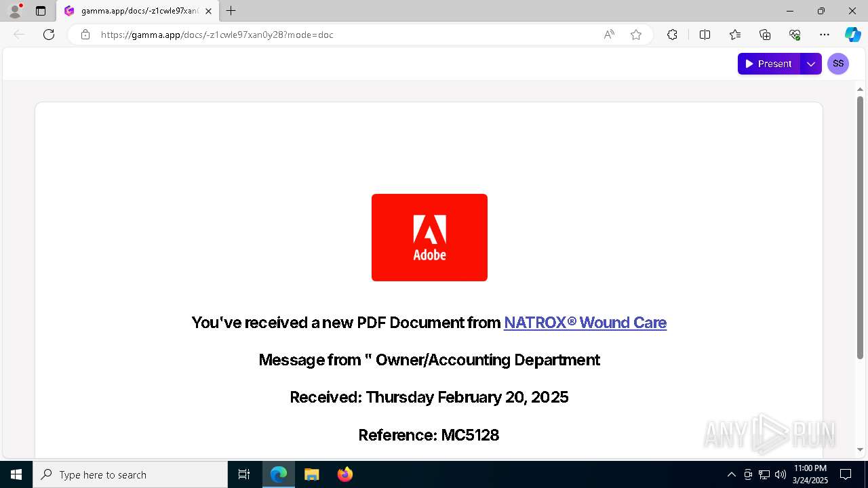Image resolution: width=868 pixels, height=488 pixels.
Task: Activate Read aloud icon
Action: tap(609, 35)
